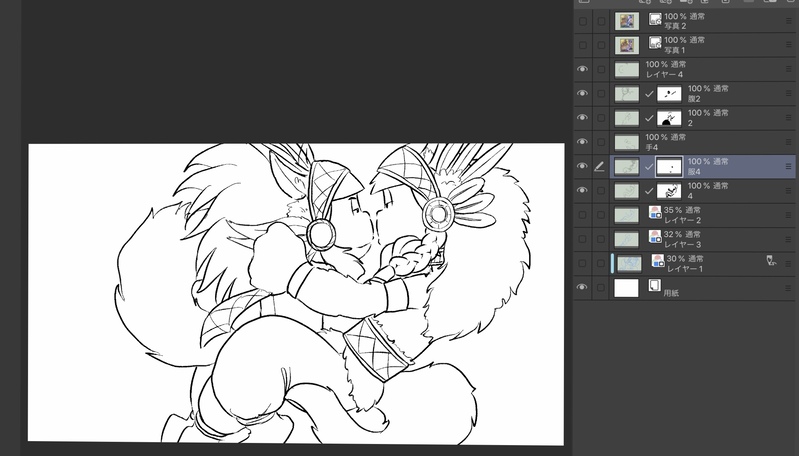
Task: Show the hidden 写真 2 layer
Action: 582,21
